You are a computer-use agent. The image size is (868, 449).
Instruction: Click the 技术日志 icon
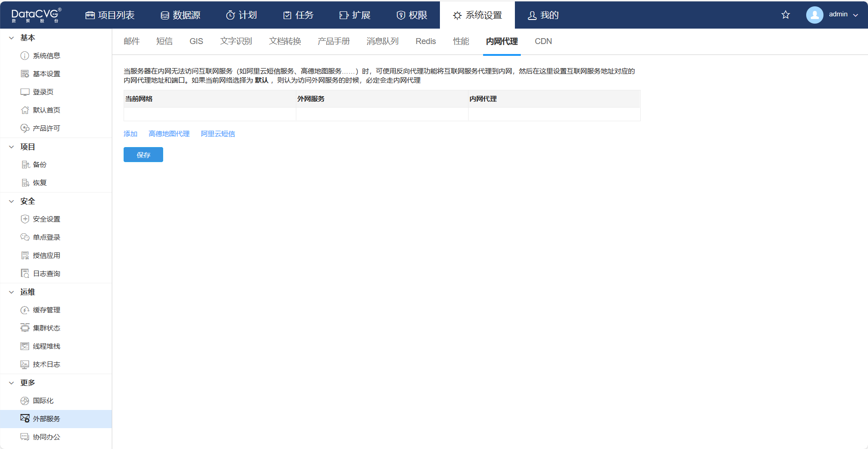[x=25, y=365]
